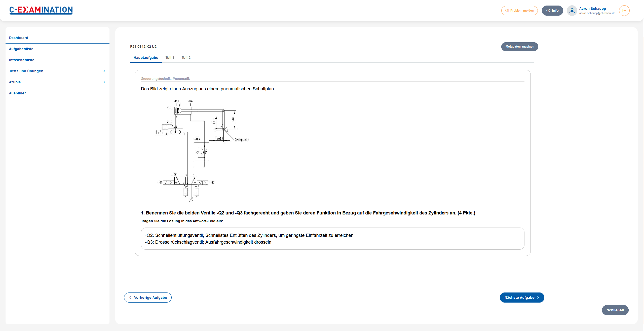Switch to the Teil 2 tab
This screenshot has width=644, height=331.
click(x=186, y=58)
